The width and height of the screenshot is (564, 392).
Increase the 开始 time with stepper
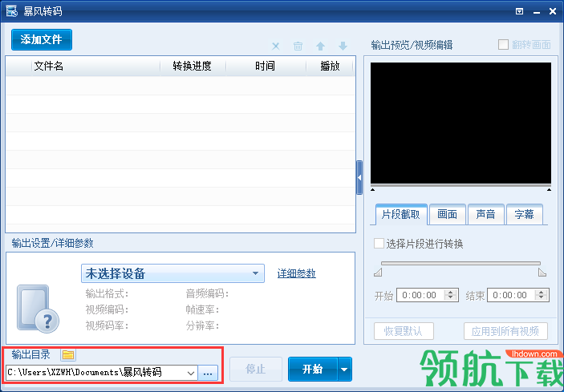pos(450,292)
